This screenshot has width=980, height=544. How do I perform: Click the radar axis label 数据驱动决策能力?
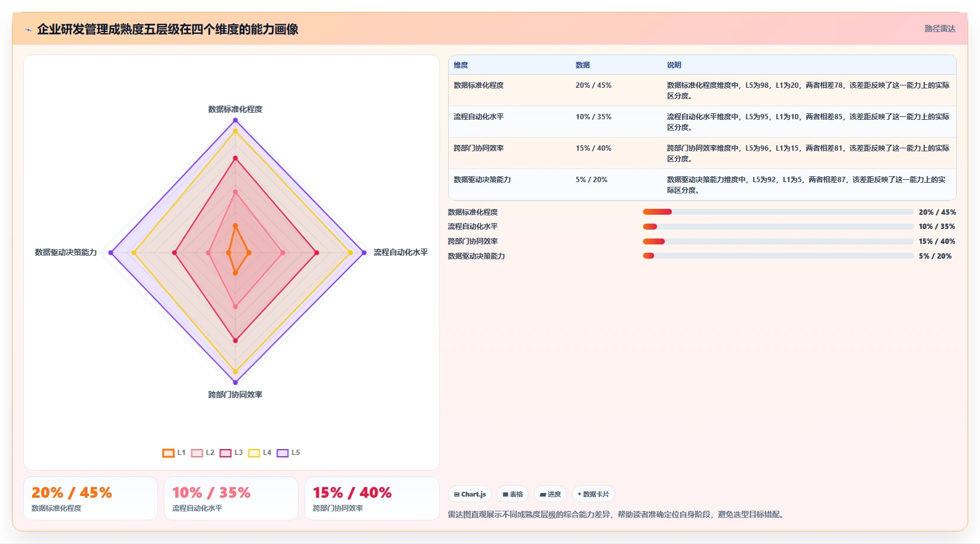pyautogui.click(x=66, y=252)
